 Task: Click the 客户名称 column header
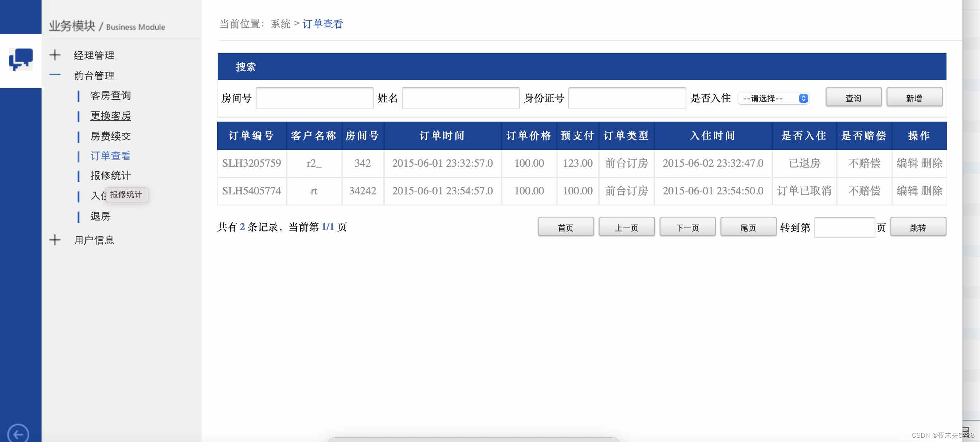click(x=314, y=136)
